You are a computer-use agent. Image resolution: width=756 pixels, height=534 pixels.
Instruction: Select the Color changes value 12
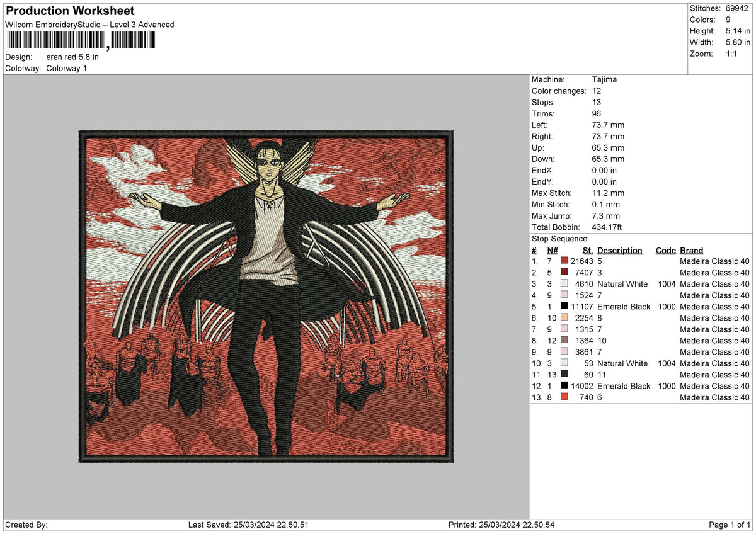597,91
